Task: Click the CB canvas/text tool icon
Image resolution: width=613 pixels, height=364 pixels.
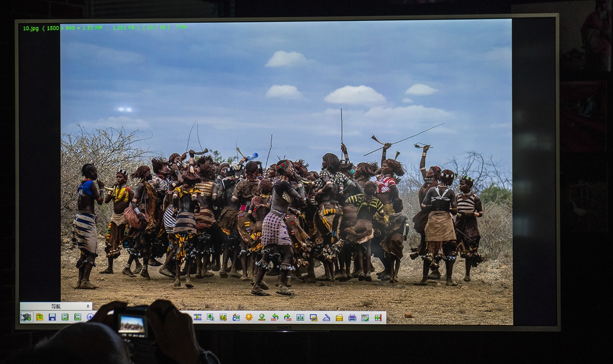Action: pos(236,317)
